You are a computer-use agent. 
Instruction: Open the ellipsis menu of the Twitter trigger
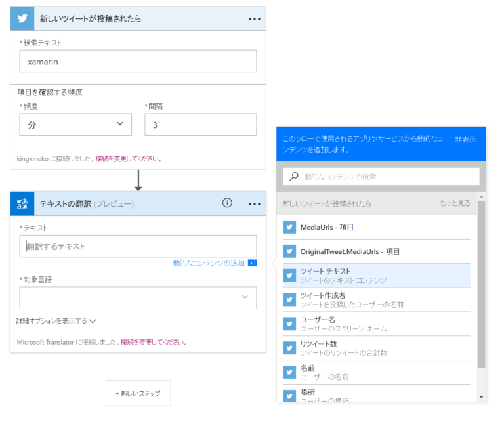click(x=255, y=19)
